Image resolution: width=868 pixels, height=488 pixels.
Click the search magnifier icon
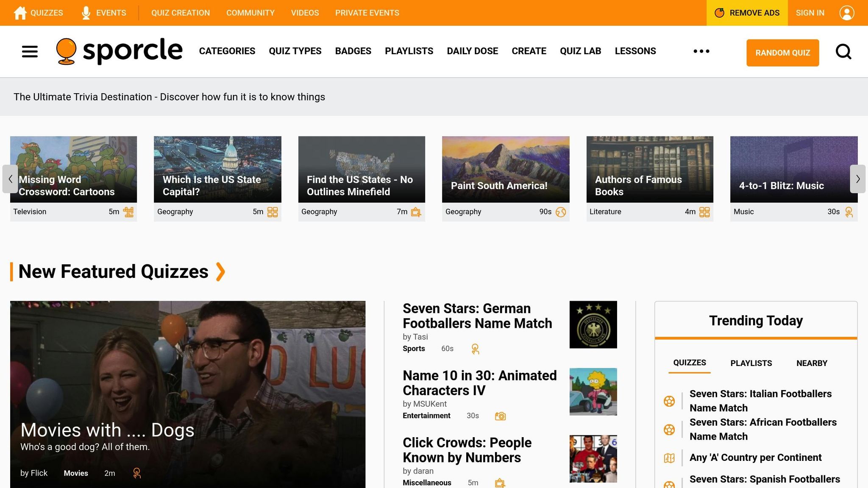tap(843, 52)
